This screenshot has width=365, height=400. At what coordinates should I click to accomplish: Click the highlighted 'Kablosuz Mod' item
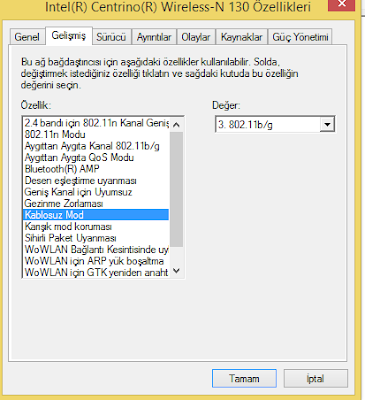96,215
